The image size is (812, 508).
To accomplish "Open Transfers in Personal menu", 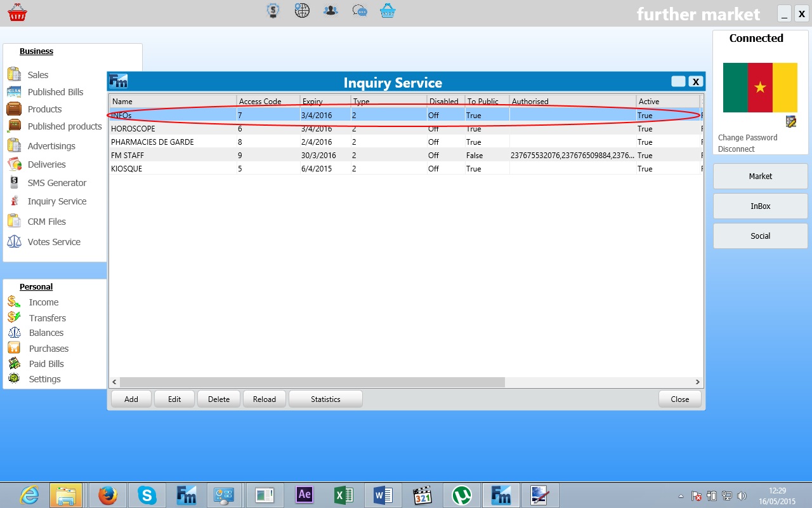I will pyautogui.click(x=48, y=318).
